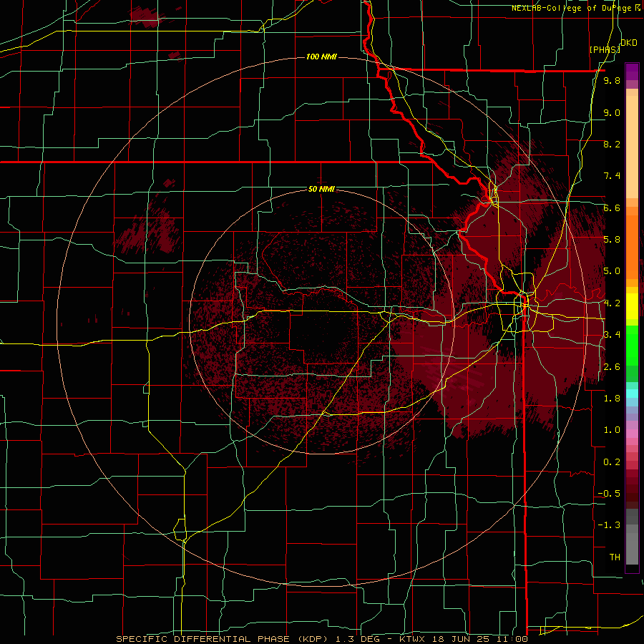Click the 18 JUN 25 11:00 timestamp
Screen dimensions: 644x644
coord(479,639)
